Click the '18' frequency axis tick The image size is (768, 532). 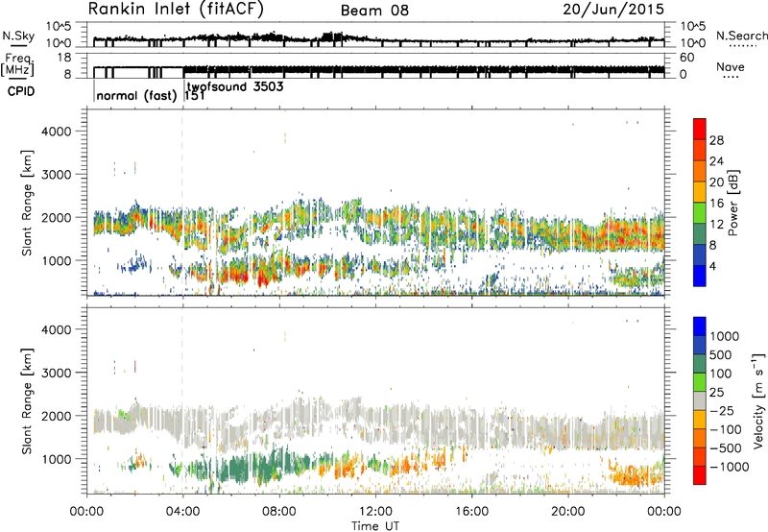coord(63,58)
